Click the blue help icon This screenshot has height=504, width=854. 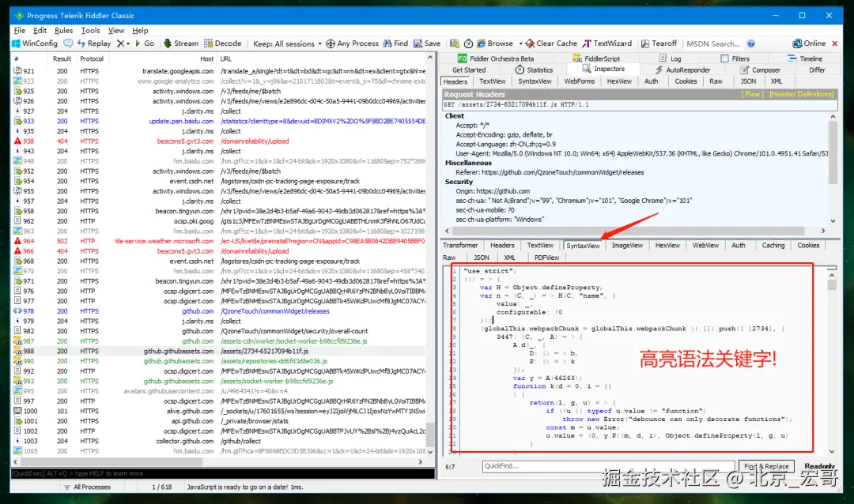tap(751, 43)
